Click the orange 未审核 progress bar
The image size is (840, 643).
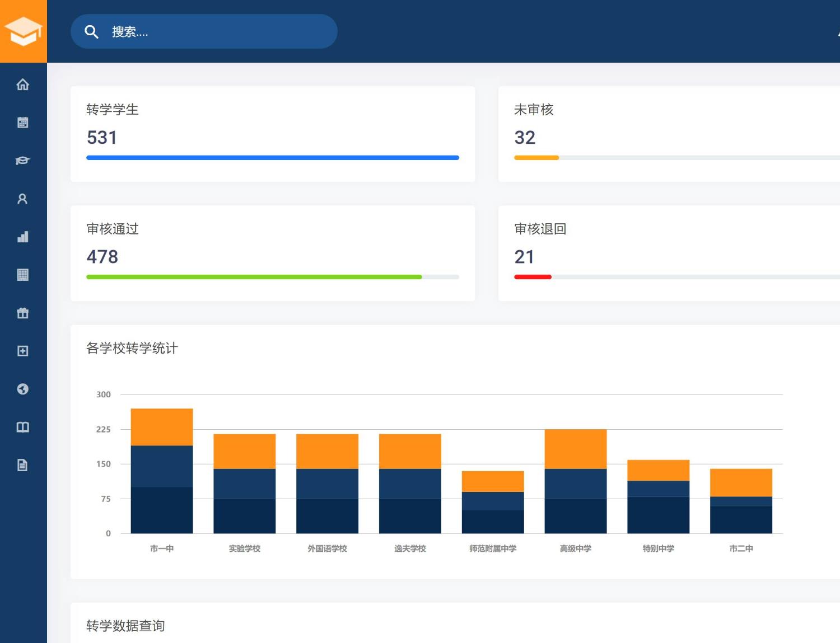click(536, 158)
